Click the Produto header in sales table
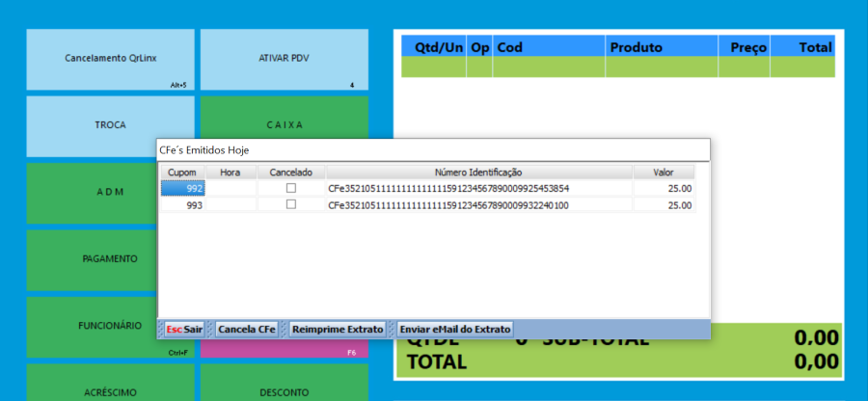Viewport: 868px width, 401px height. 662,47
